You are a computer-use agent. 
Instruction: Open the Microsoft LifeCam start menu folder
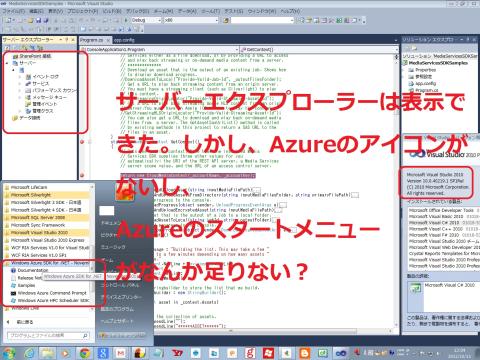pos(29,187)
